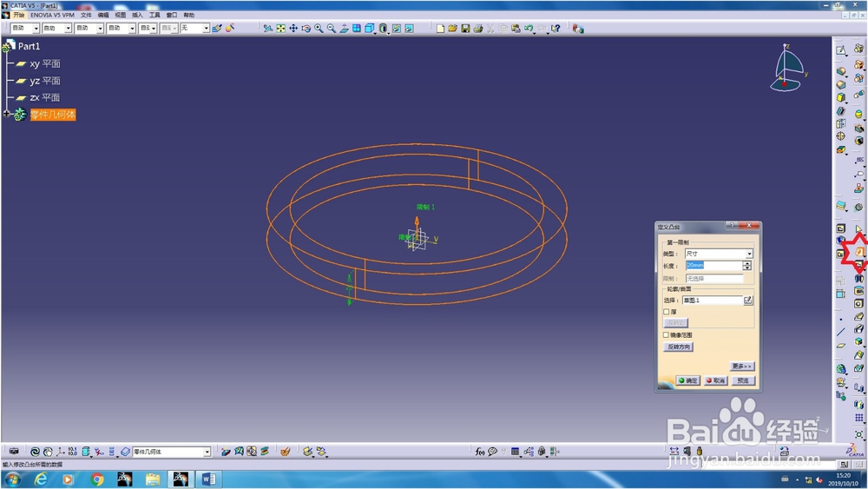
Task: Click the Create Multi-View icon
Action: click(357, 29)
